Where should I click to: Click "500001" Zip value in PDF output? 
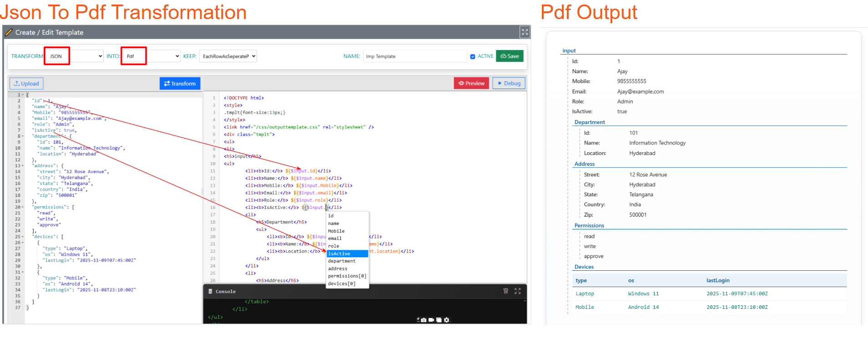638,215
